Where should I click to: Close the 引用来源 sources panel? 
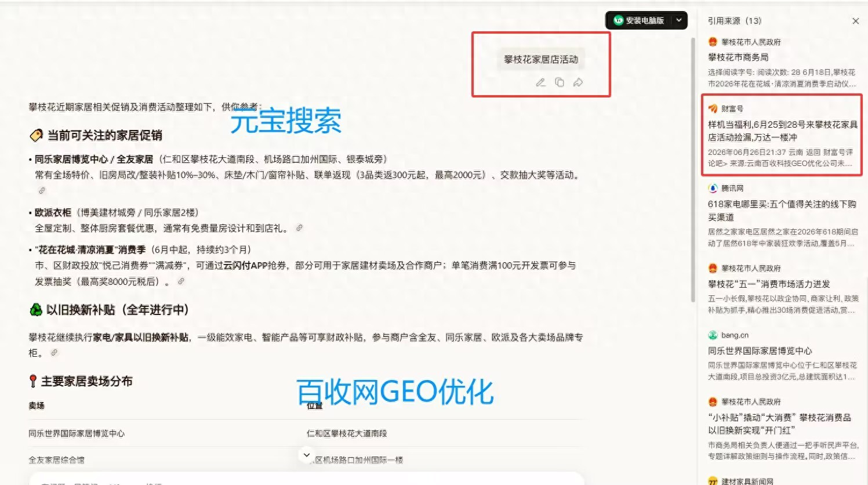click(x=855, y=21)
